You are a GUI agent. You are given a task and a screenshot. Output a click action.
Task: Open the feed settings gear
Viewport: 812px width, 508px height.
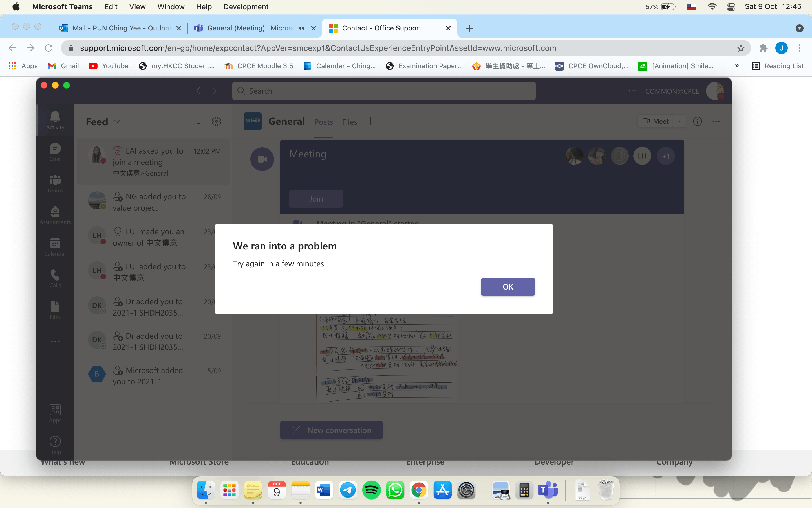coord(217,121)
